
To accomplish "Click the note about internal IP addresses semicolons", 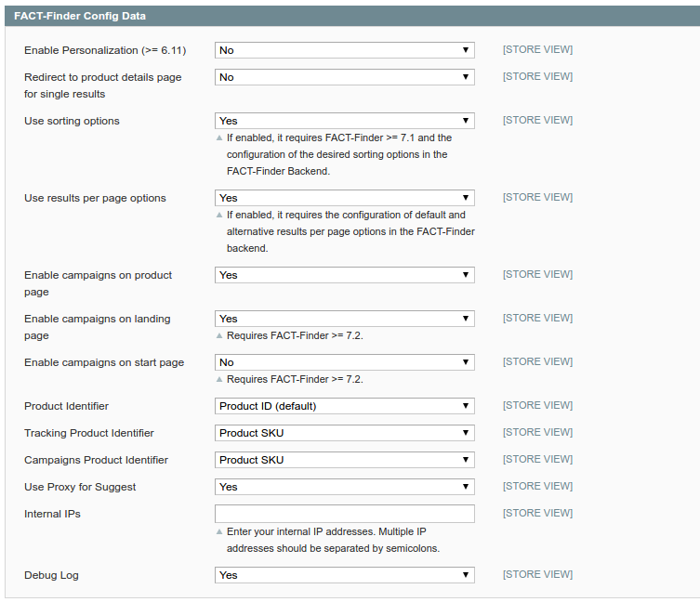I will coord(333,540).
